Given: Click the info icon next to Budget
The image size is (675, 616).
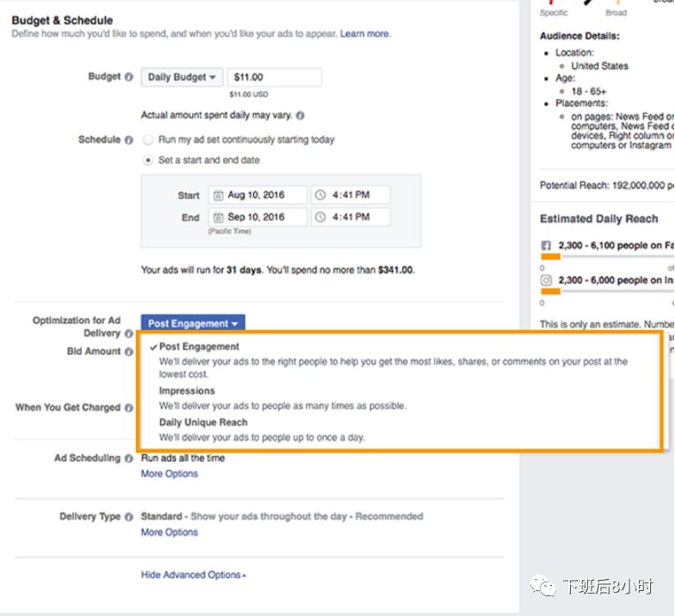Looking at the screenshot, I should pos(129,77).
